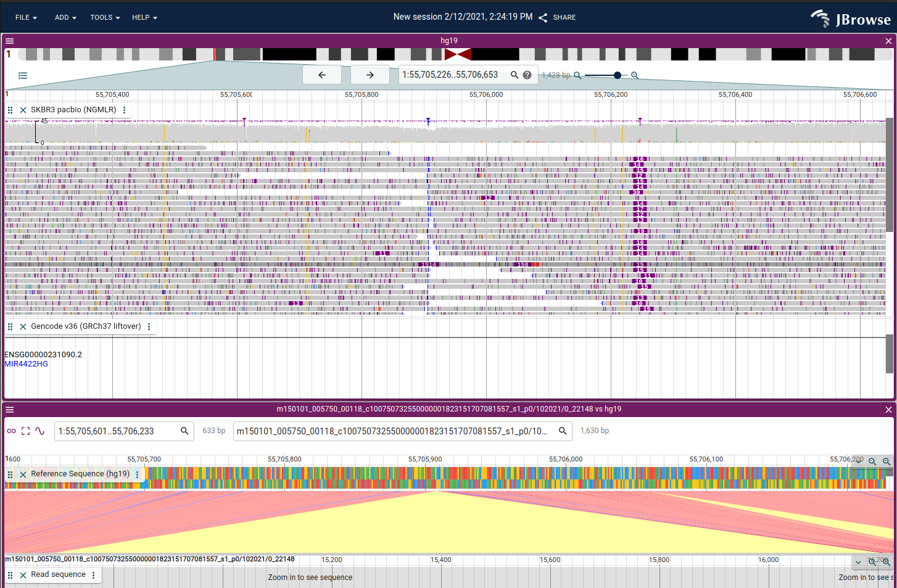Open SKBR3 pacbio track options menu
897x588 pixels.
point(125,110)
